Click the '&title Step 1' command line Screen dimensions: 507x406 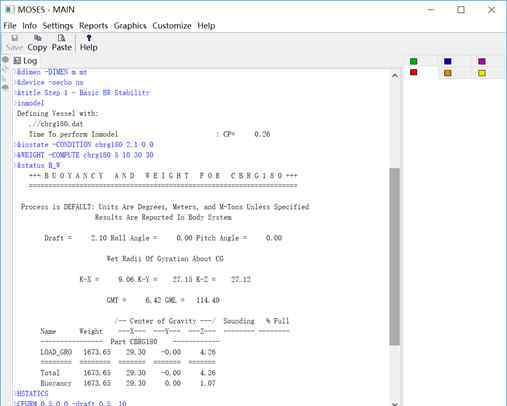(x=83, y=93)
